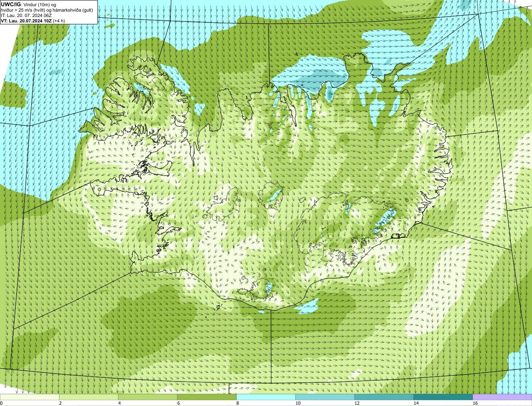Click the legend value label 6
This screenshot has height=406, width=532.
tap(178, 403)
